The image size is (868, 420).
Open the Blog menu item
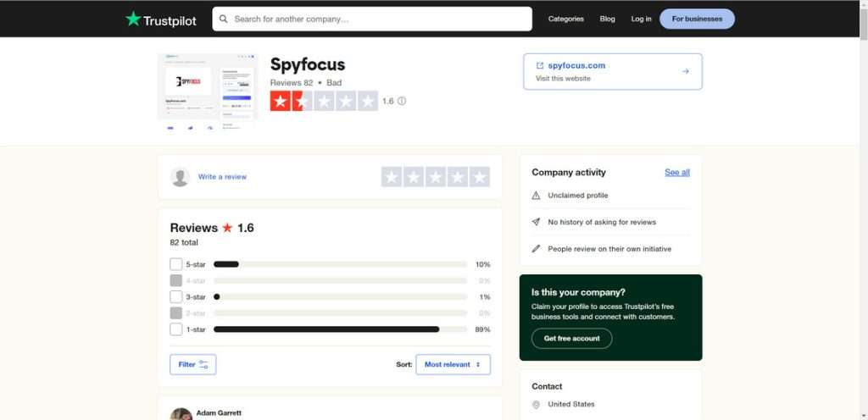(x=607, y=19)
